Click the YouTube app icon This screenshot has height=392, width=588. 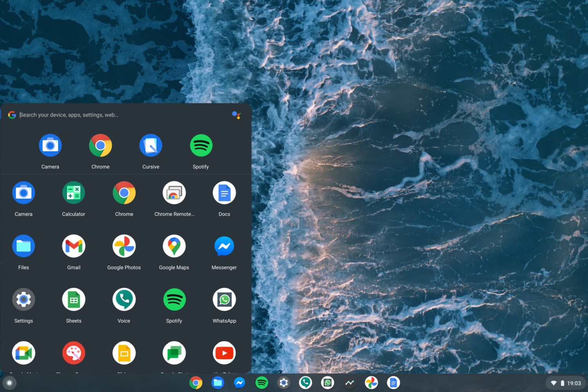[x=224, y=353]
